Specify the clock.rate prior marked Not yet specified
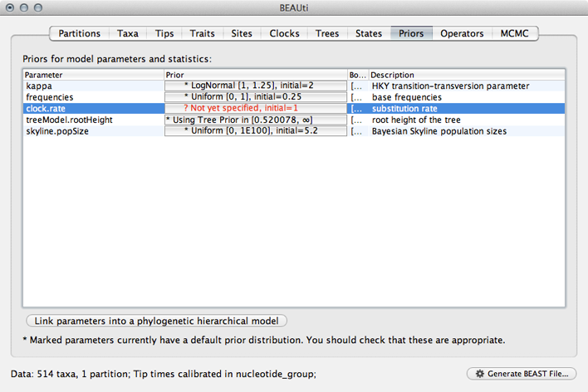Viewport: 588px width, 392px height. [256, 108]
